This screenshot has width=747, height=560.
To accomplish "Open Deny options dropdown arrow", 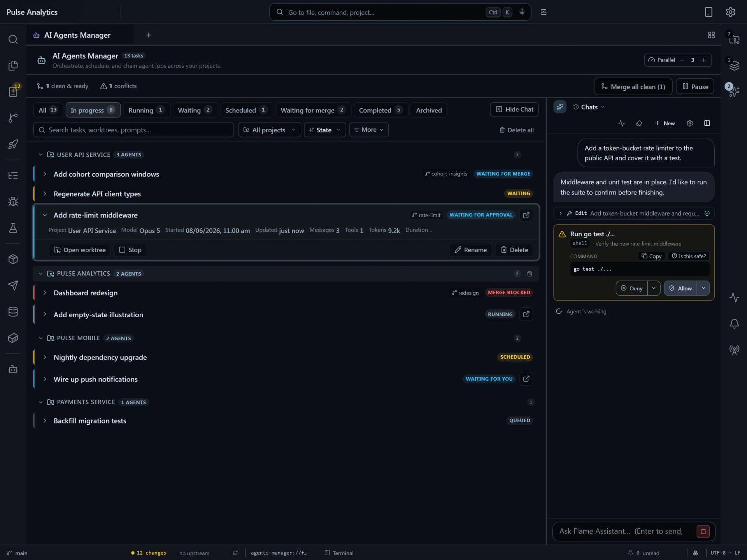I will [654, 288].
